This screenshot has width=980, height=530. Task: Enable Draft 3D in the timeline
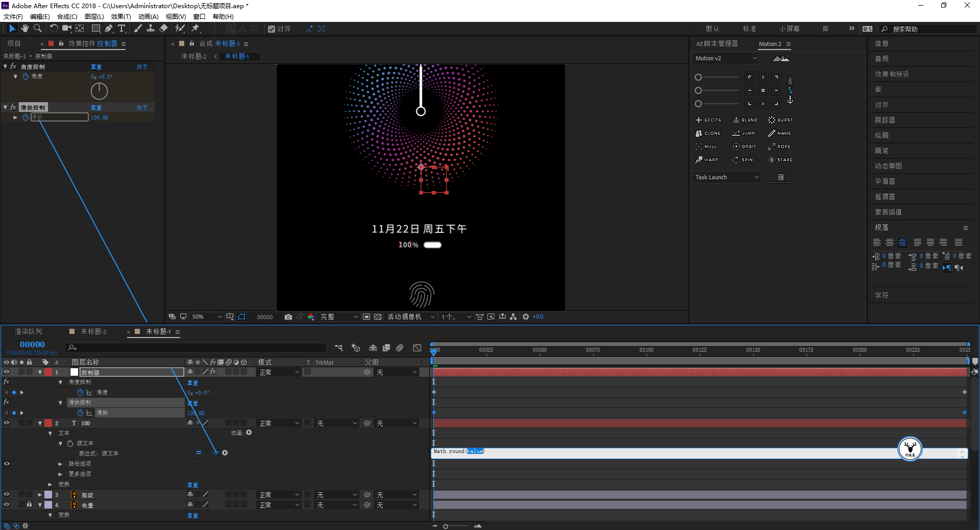coord(356,348)
